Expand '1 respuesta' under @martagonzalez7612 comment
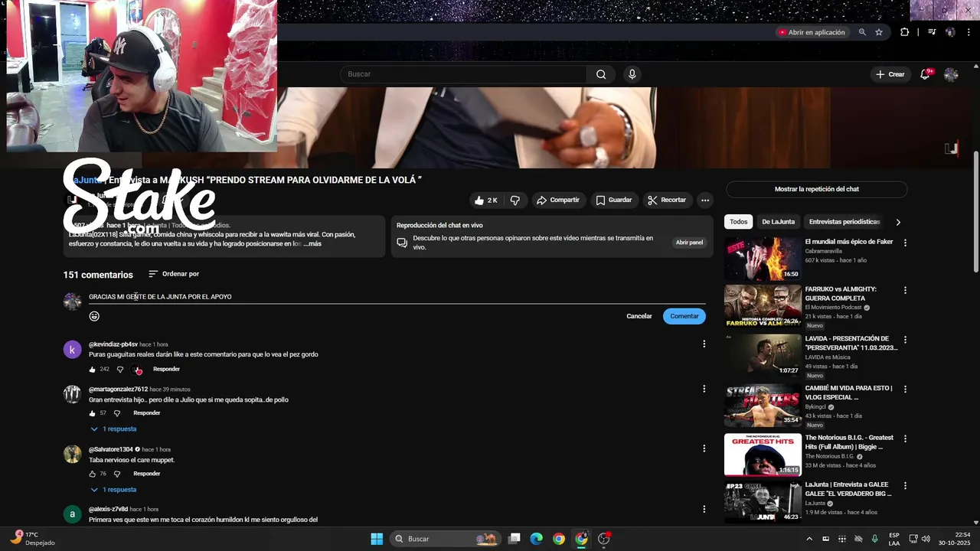Screen dimensions: 980x551 coord(113,429)
